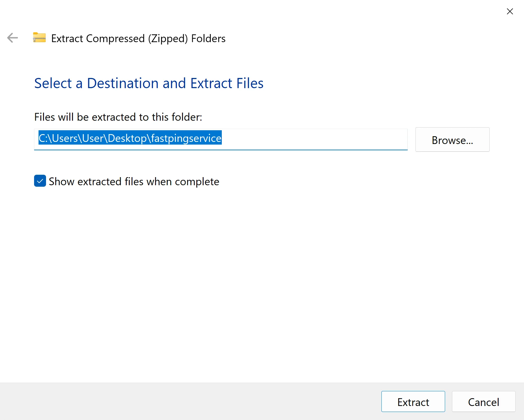Click the 'Extract Compressed (Zipped) Folders' title

(x=138, y=39)
